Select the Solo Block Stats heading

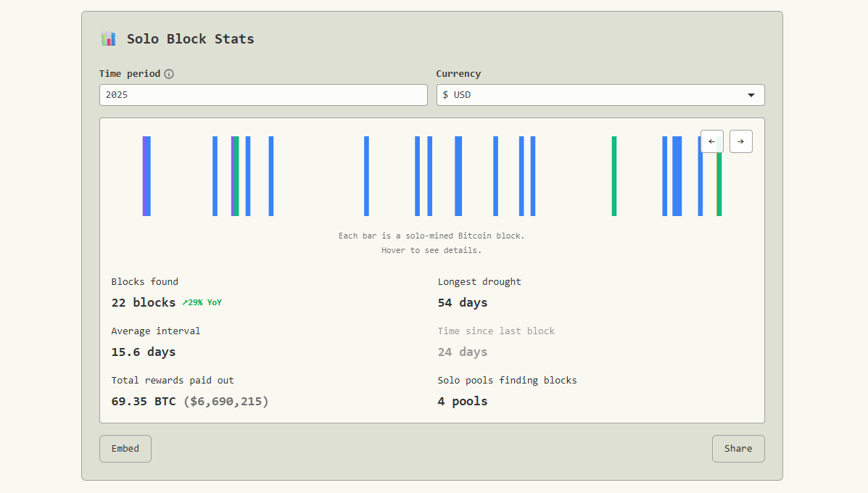190,38
